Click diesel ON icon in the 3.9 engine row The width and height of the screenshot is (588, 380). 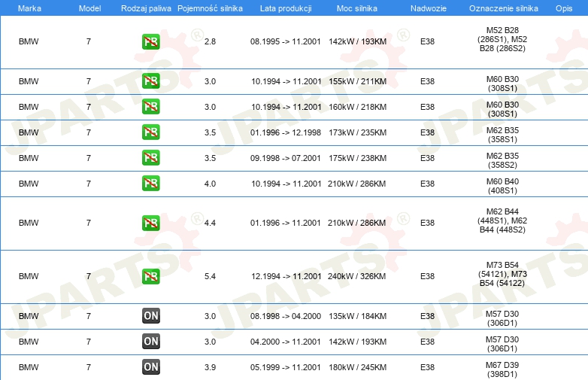coord(151,367)
